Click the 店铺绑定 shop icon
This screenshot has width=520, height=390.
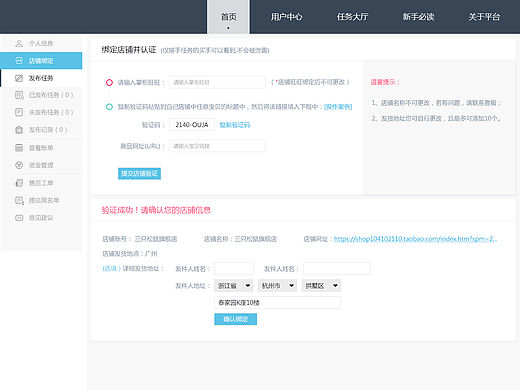click(19, 61)
